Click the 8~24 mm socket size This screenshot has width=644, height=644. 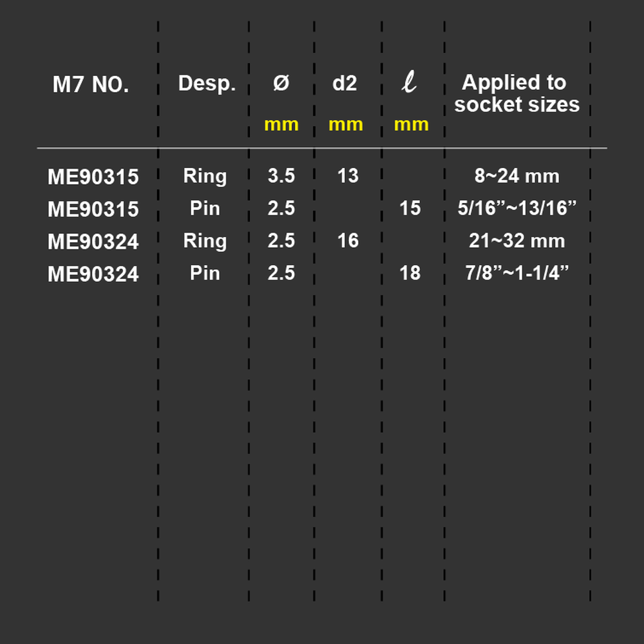point(516,176)
